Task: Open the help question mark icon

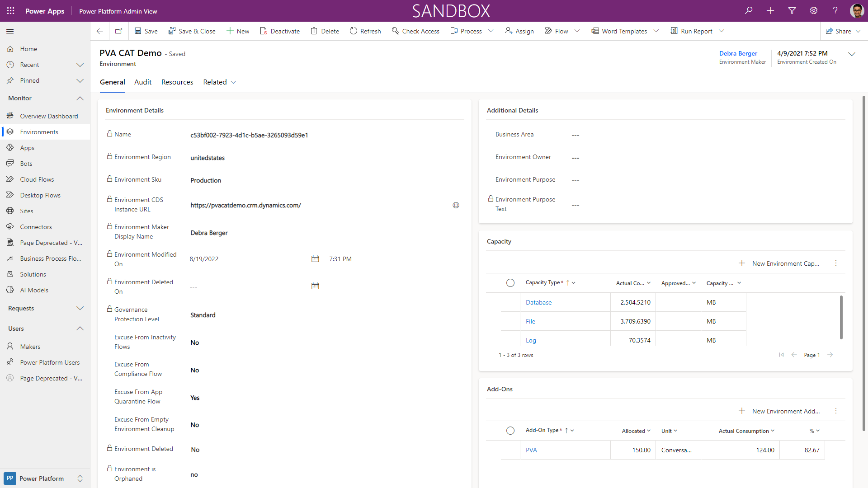Action: [x=835, y=10]
